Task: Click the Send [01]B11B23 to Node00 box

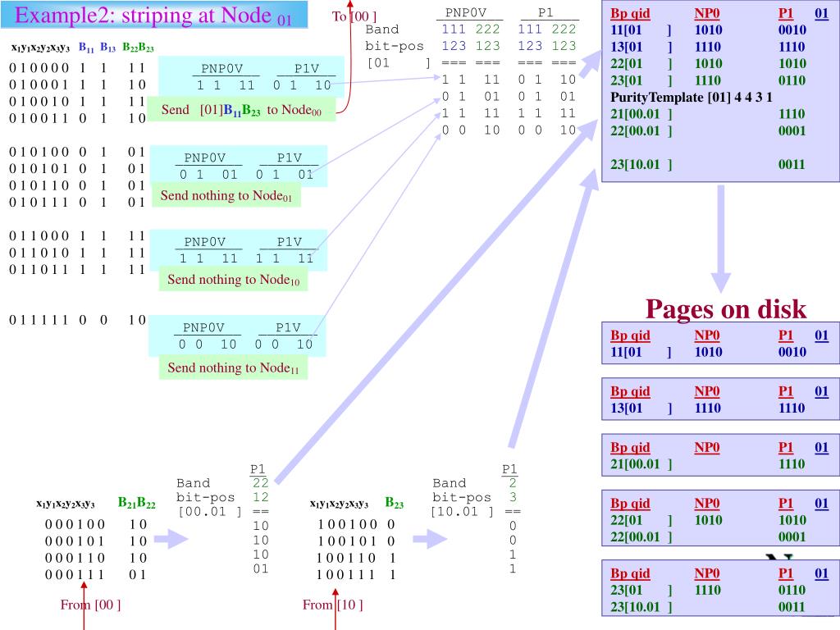Action: point(241,109)
